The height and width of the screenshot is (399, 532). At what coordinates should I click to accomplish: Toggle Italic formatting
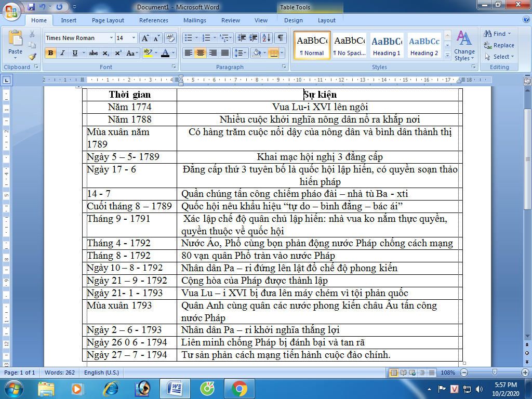click(x=62, y=53)
